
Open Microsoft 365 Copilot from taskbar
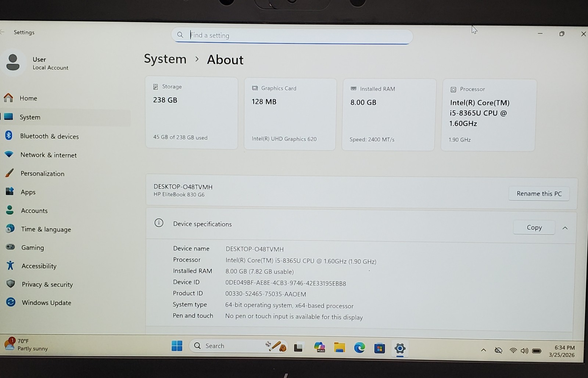[x=319, y=347]
